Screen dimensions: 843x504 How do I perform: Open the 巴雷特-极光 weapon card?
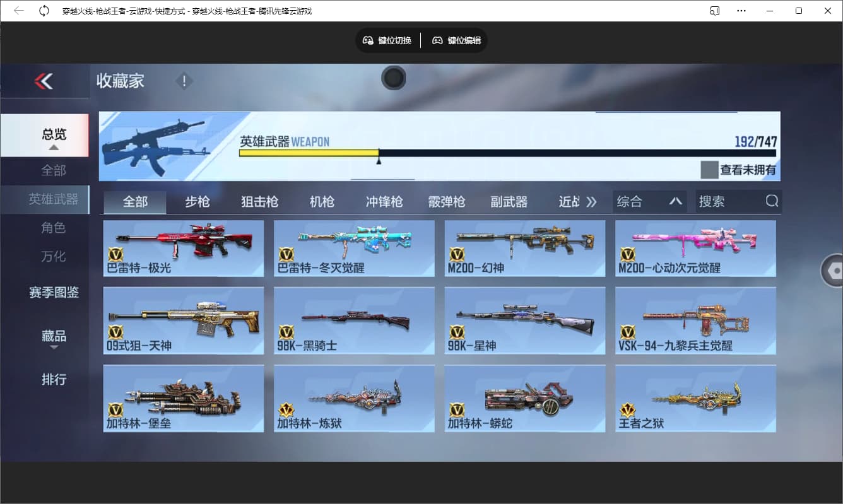click(184, 248)
